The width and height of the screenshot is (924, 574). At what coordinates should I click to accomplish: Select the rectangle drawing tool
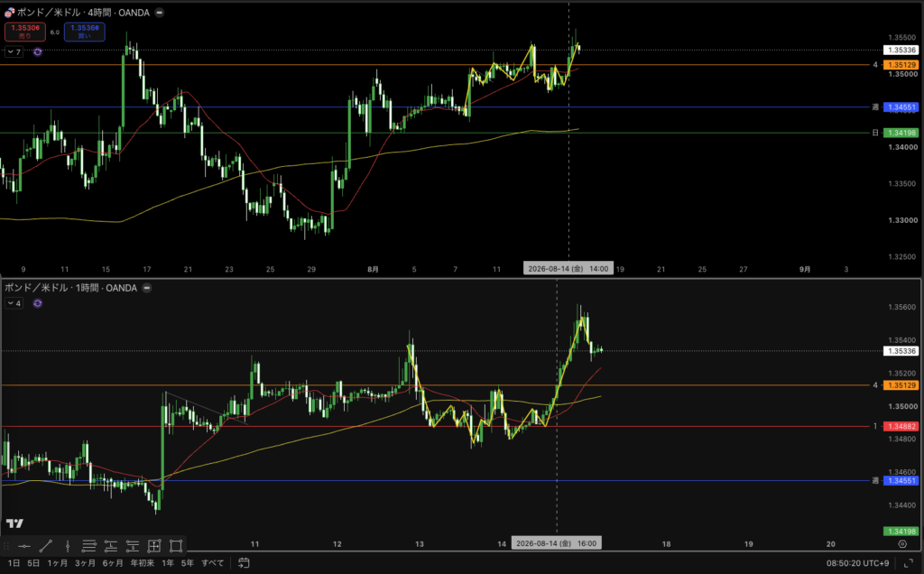(x=176, y=546)
